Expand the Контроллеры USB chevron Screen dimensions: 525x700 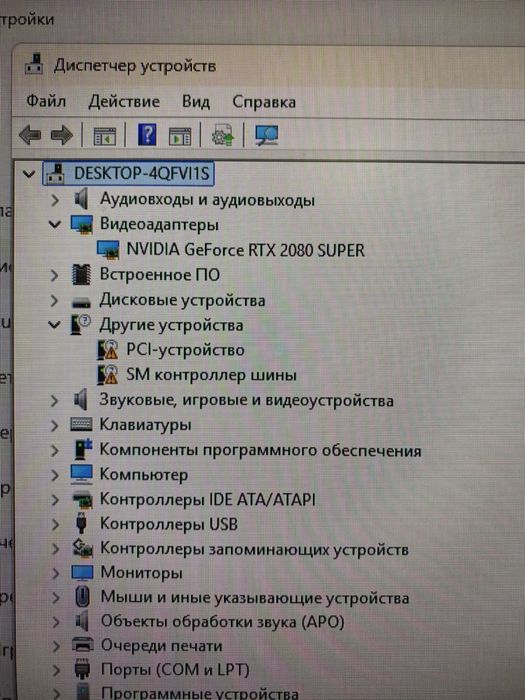point(55,524)
